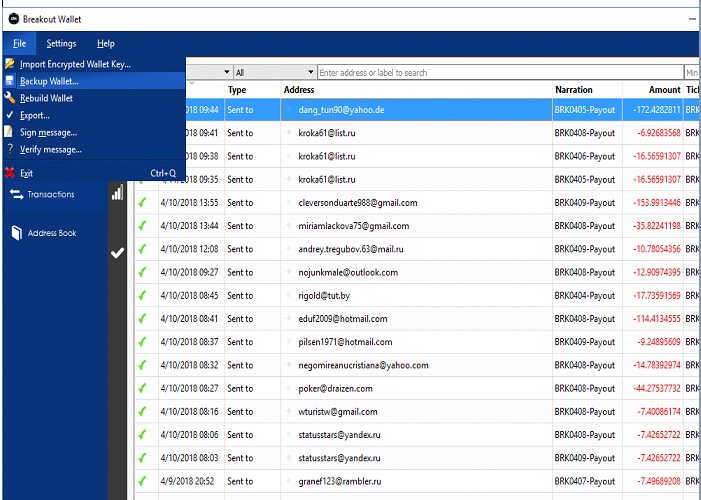Open the All transaction type dropdown

pos(275,72)
